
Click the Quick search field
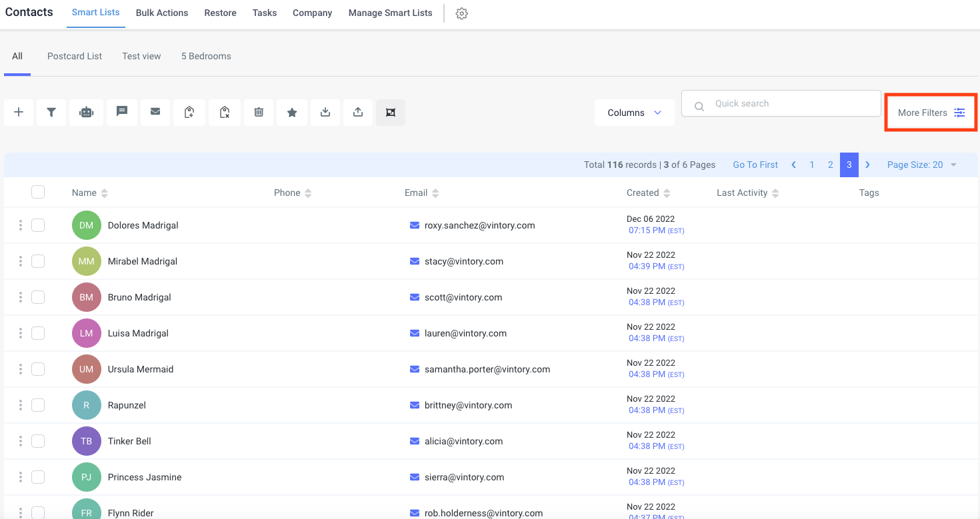pos(781,103)
